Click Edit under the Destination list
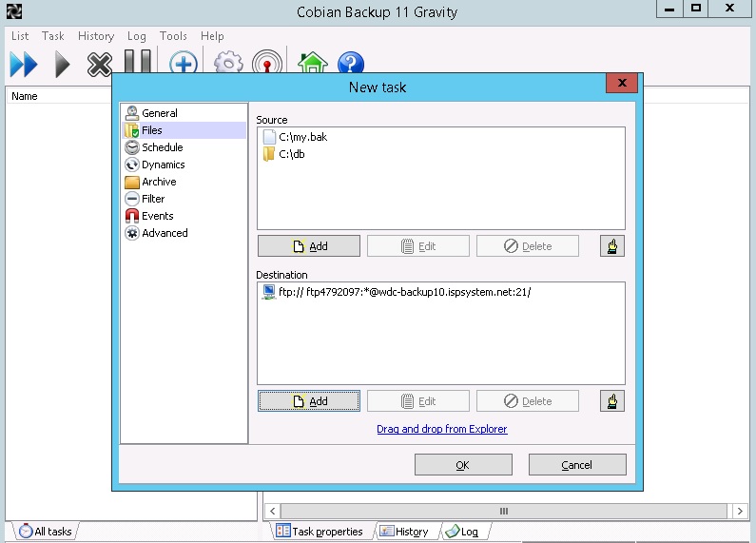 tap(418, 401)
